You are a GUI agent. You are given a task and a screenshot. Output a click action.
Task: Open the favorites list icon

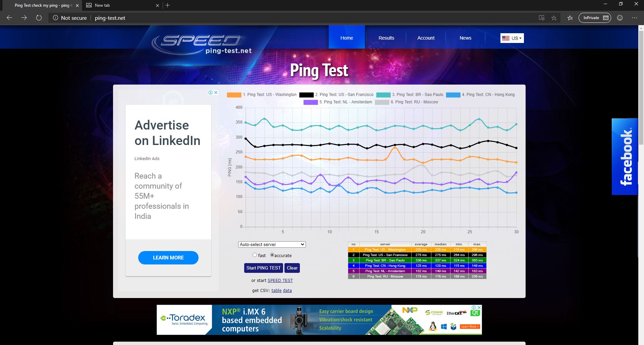[570, 18]
